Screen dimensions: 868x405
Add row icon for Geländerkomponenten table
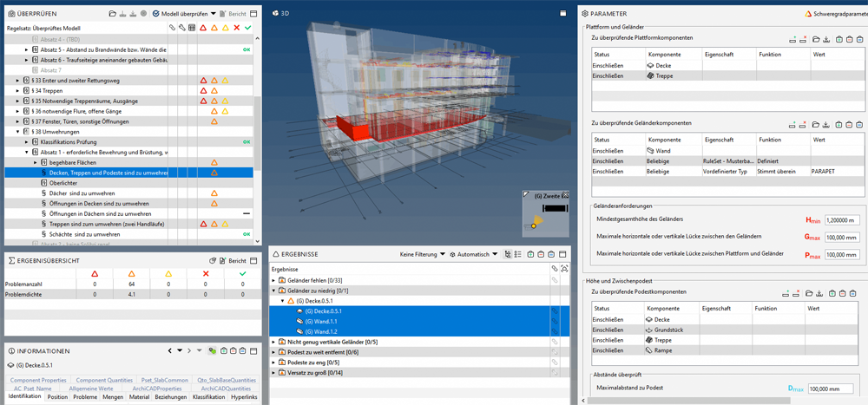(792, 125)
